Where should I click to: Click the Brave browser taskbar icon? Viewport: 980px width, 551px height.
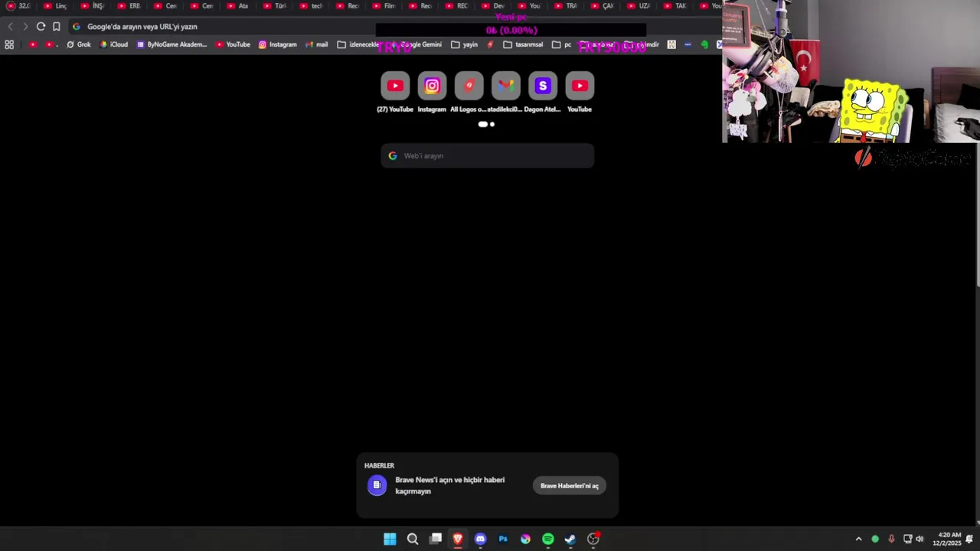pos(458,539)
